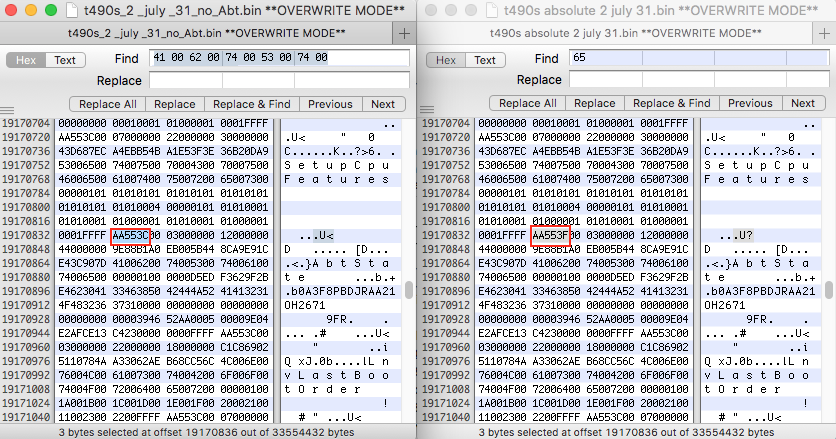Switch left window find mode to Hex

click(26, 60)
